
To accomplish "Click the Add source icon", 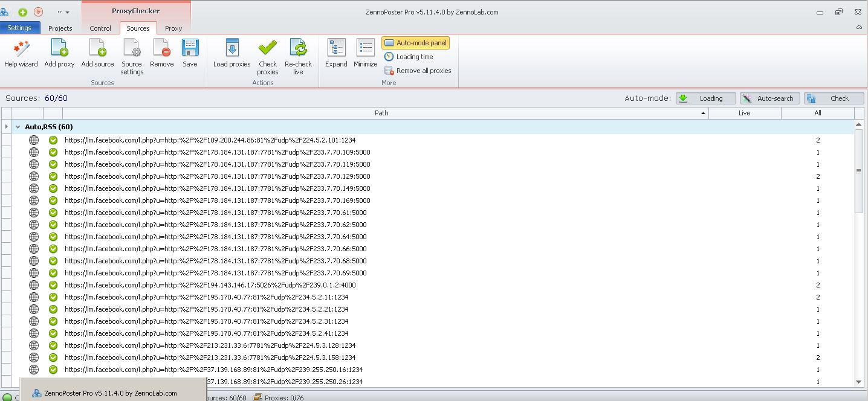I will tap(97, 54).
